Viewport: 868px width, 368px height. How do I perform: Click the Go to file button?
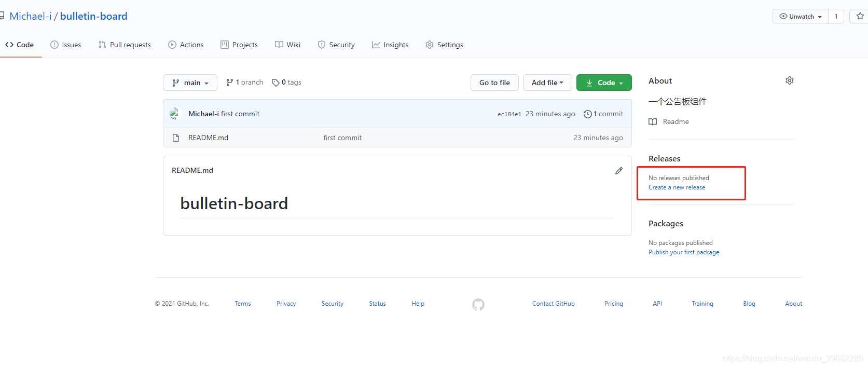[494, 83]
